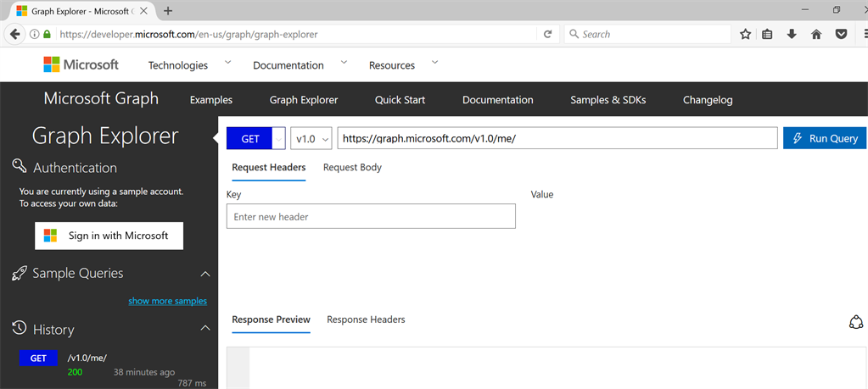The image size is (868, 389).
Task: Click the 787 ms duration text
Action: pyautogui.click(x=192, y=383)
